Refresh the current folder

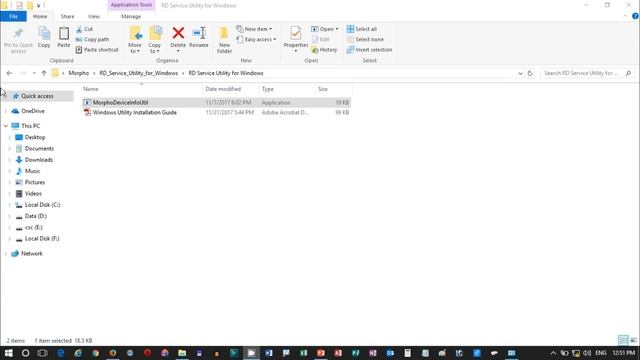[x=530, y=73]
